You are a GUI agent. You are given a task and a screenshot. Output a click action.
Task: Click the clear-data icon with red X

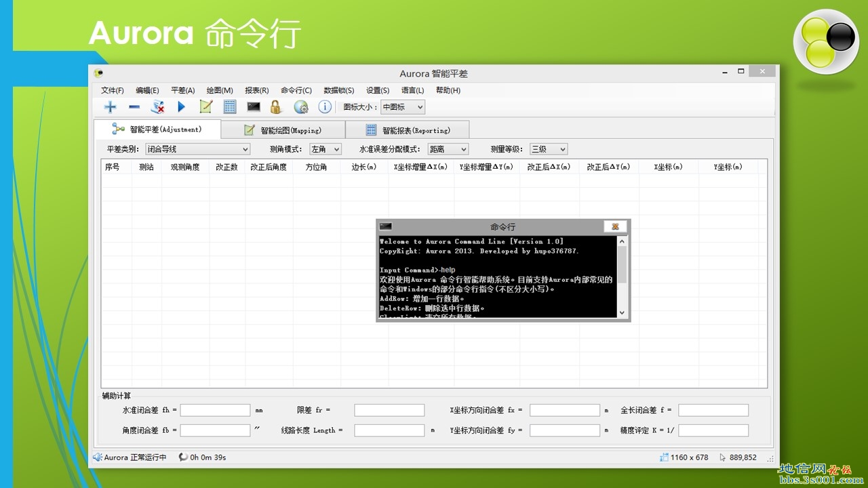click(158, 106)
